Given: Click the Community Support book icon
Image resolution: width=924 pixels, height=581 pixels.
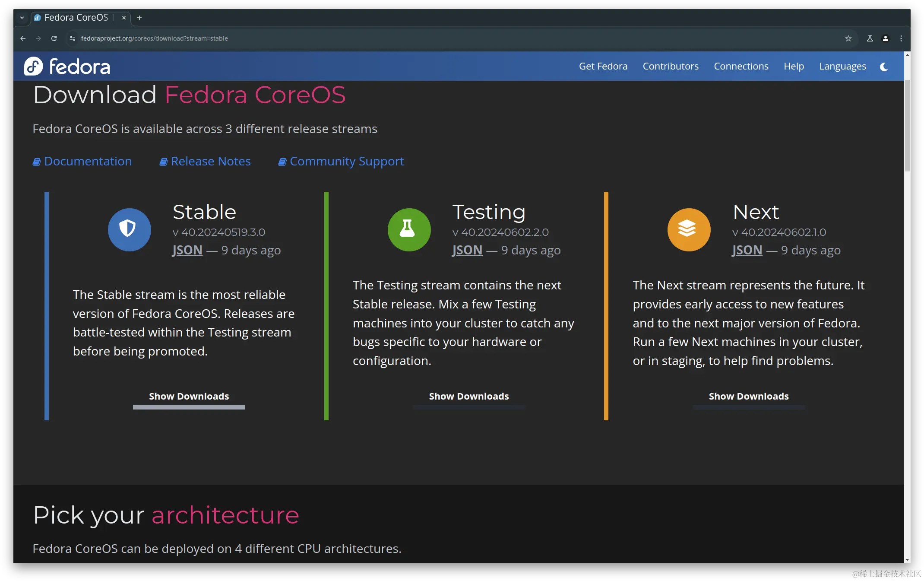Looking at the screenshot, I should click(282, 162).
